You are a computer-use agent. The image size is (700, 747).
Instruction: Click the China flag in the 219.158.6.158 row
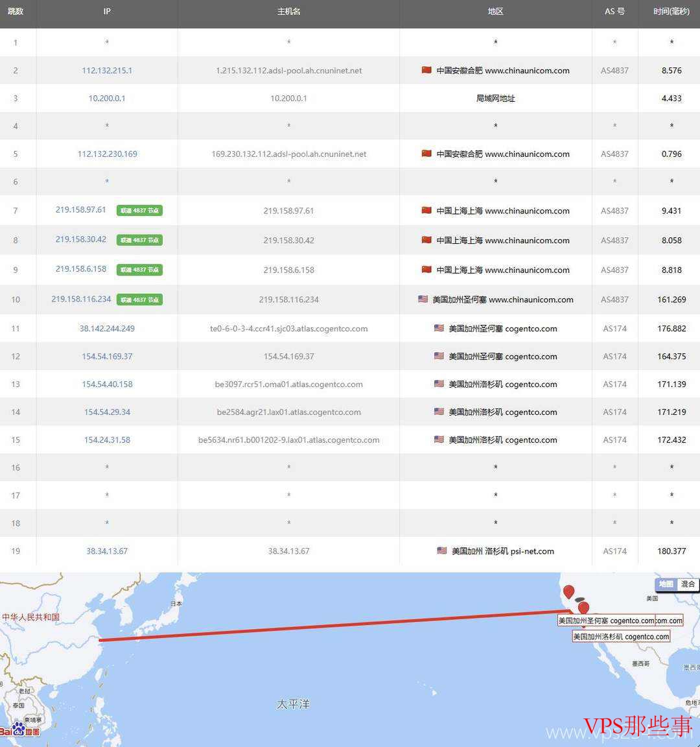(426, 269)
